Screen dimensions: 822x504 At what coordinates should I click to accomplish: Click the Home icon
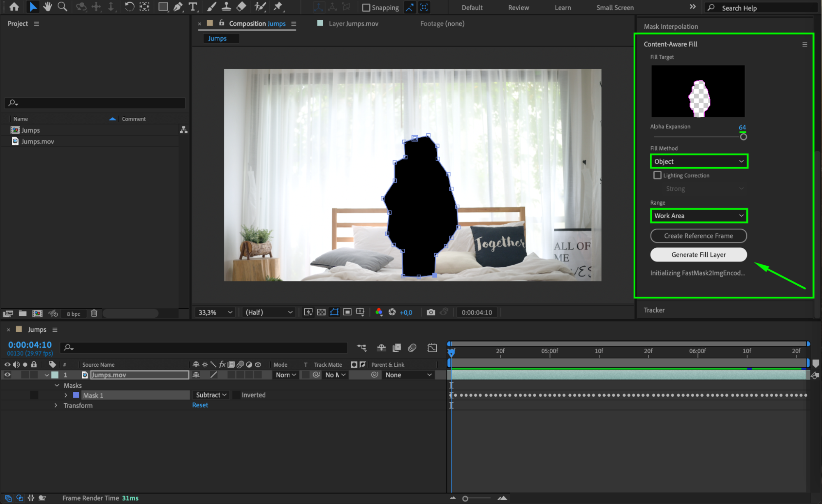pos(14,7)
